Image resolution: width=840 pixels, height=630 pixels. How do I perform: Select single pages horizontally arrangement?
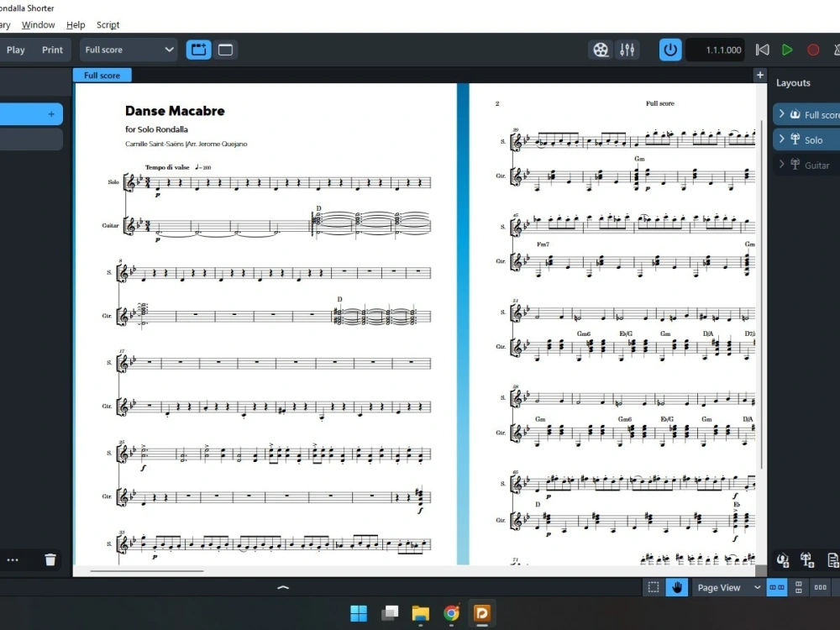[820, 588]
